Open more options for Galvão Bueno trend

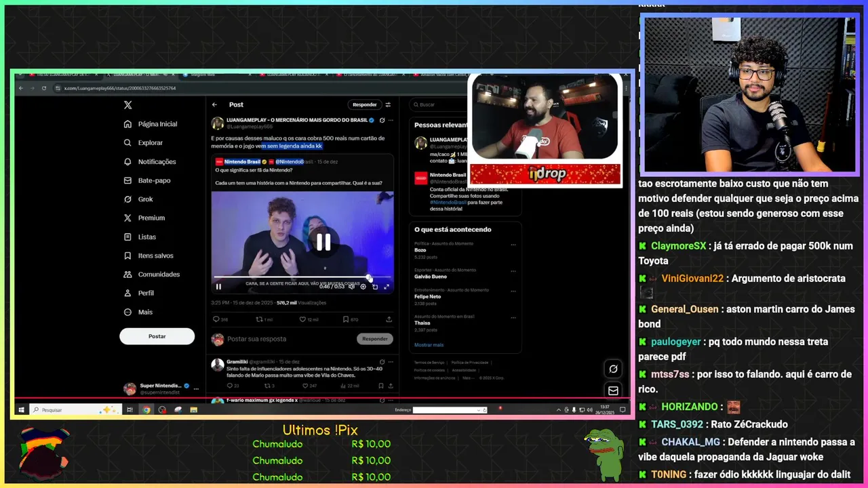[x=513, y=272]
